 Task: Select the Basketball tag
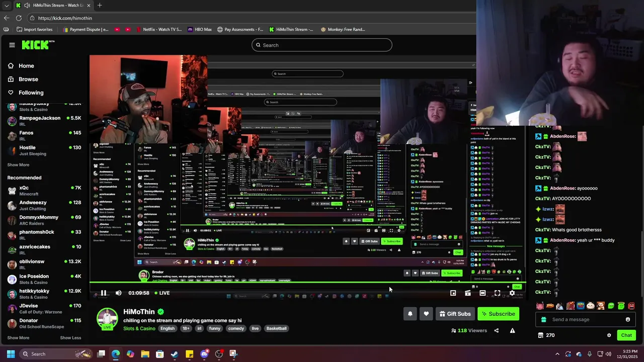(276, 328)
